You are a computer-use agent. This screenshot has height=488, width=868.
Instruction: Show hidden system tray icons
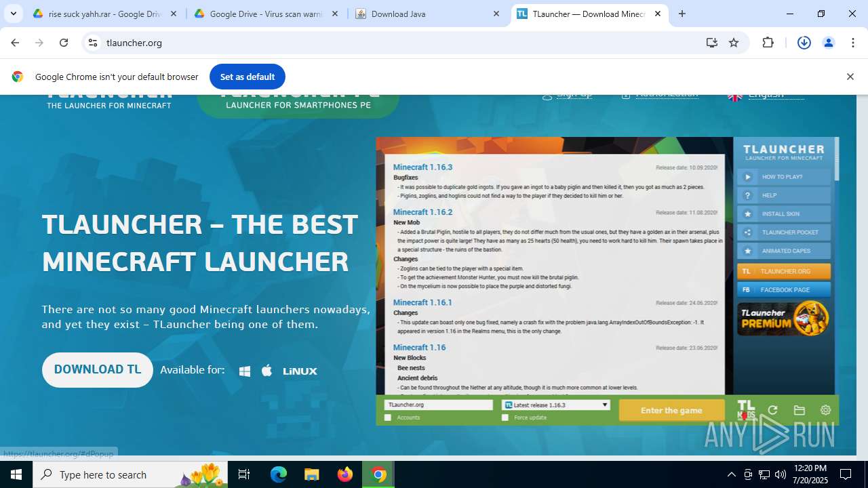click(732, 474)
